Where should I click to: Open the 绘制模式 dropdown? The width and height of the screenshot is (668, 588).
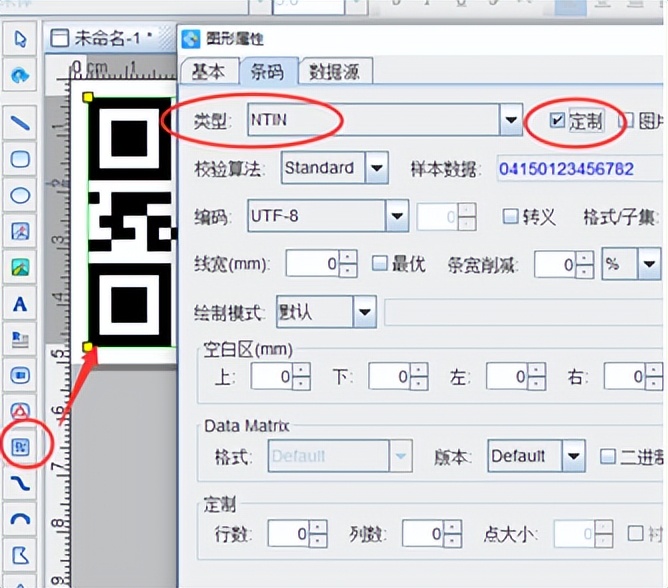365,312
